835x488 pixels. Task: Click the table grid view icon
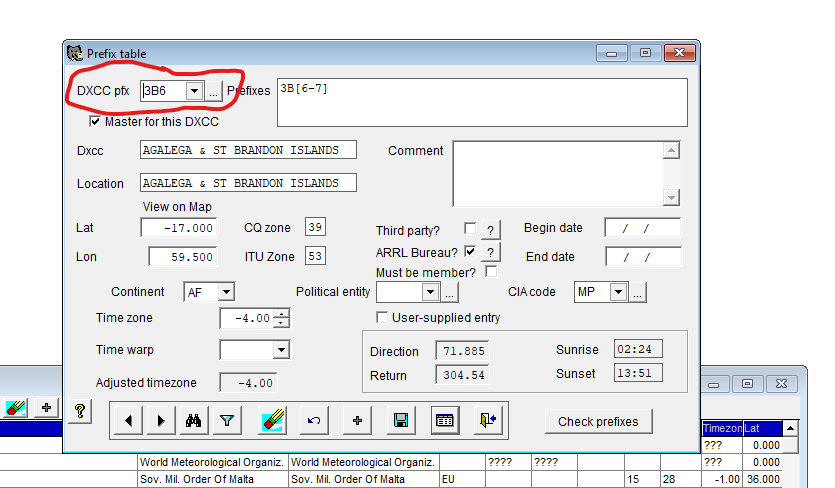(445, 421)
